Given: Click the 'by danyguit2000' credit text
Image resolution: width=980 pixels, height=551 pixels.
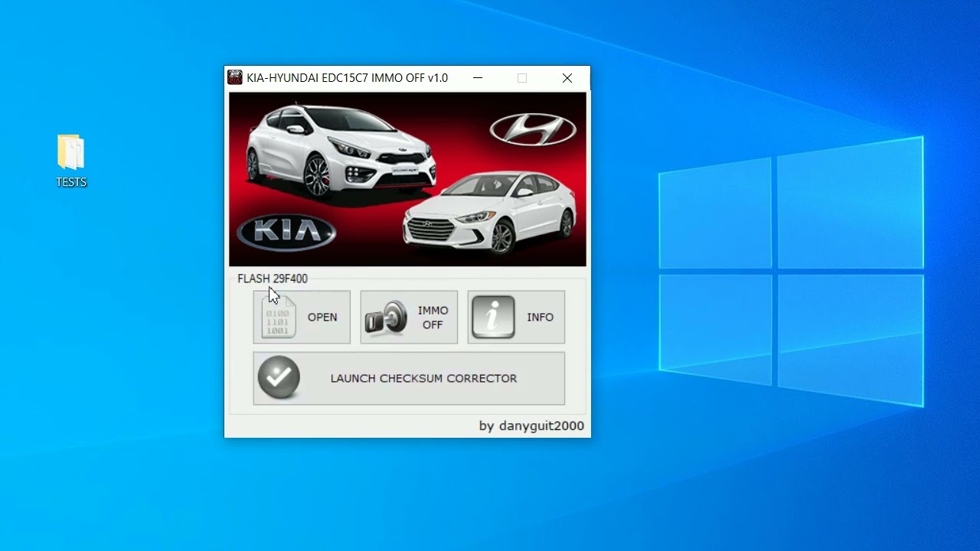Looking at the screenshot, I should [x=531, y=425].
